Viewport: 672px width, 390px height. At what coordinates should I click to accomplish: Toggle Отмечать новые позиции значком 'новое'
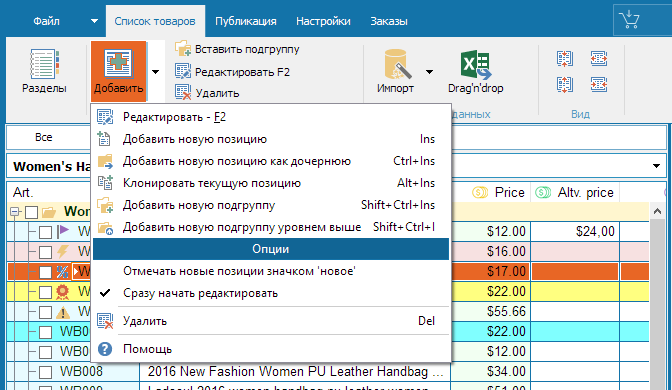tap(271, 271)
